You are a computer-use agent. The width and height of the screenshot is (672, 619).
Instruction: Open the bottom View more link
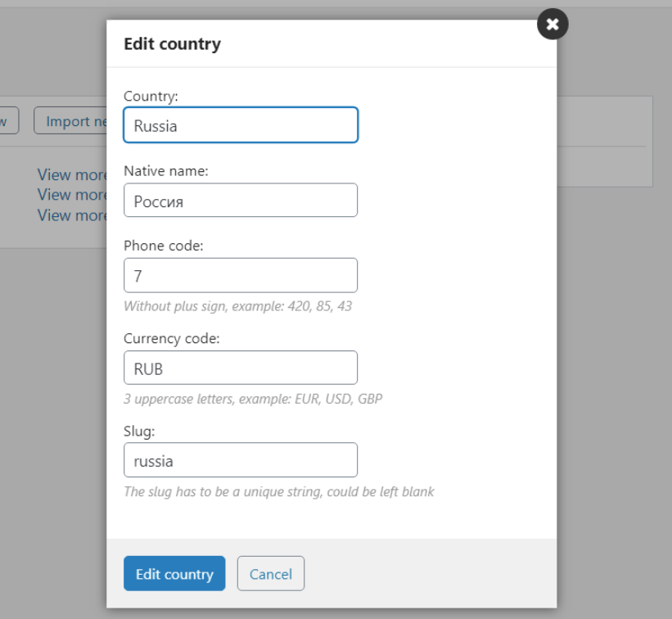tap(72, 215)
